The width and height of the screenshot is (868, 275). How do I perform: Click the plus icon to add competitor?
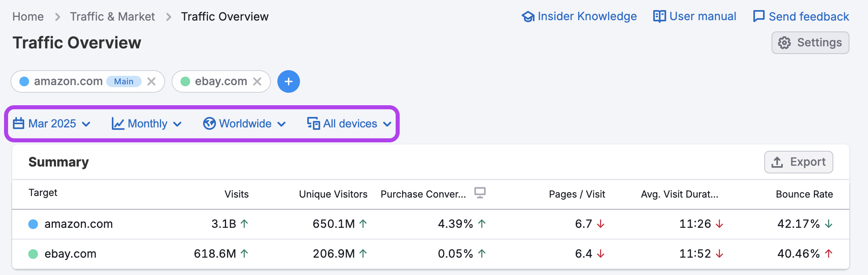[288, 81]
